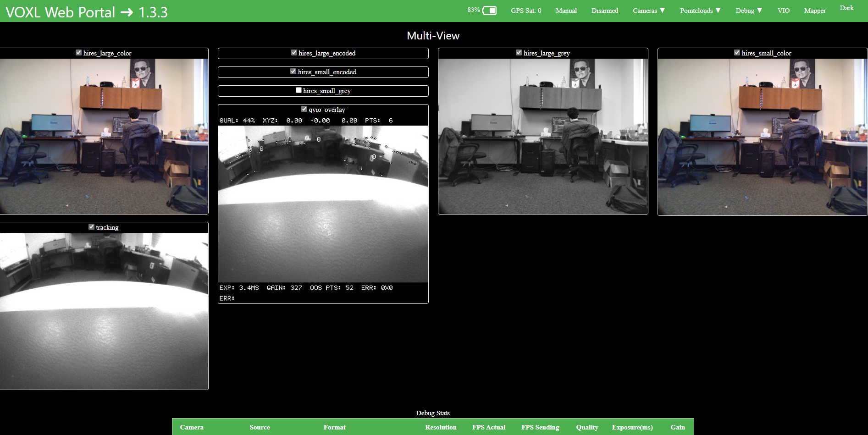Uncheck the tracking camera checkbox

pos(91,227)
